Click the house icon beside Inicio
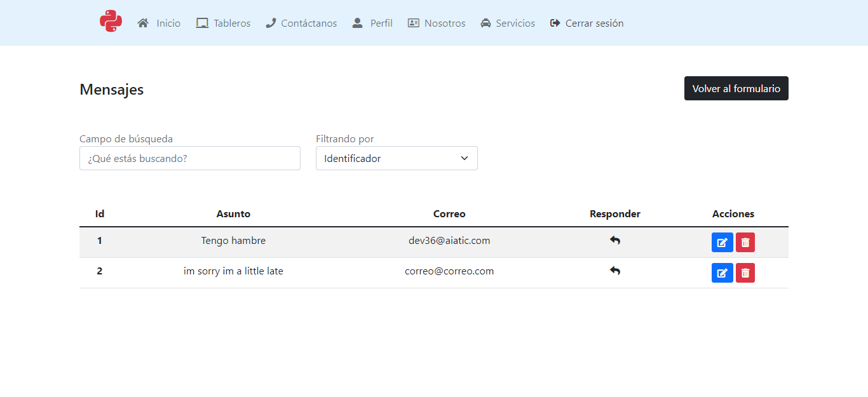 click(x=143, y=23)
